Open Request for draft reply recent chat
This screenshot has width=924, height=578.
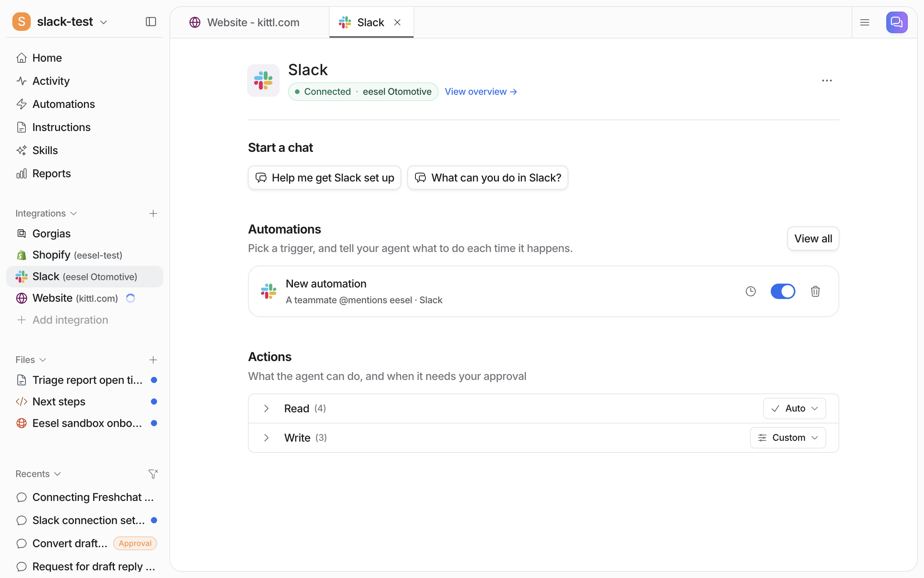85,566
